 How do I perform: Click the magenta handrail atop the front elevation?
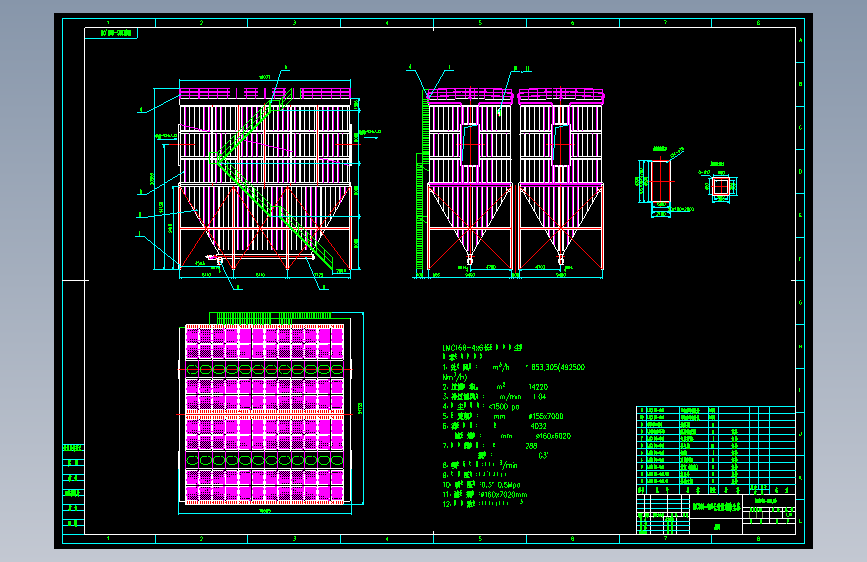pyautogui.click(x=265, y=93)
